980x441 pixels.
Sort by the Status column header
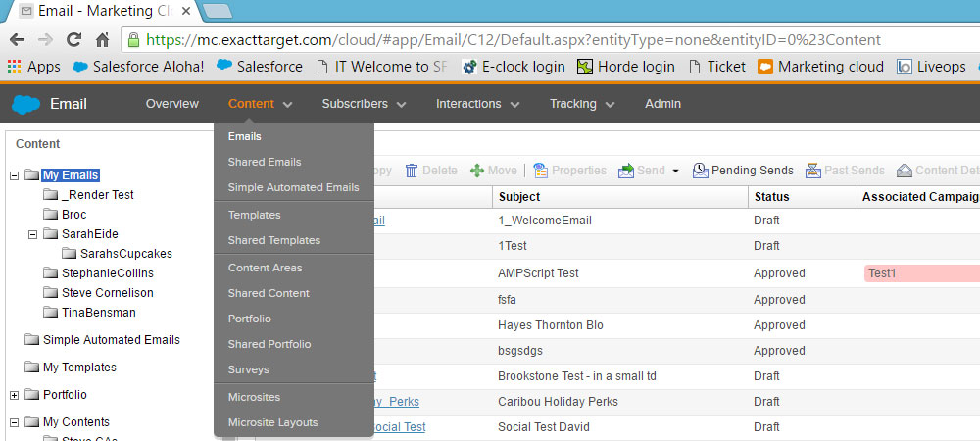point(803,197)
